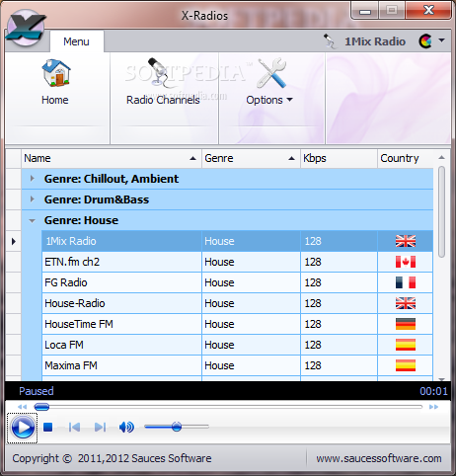Click the station list vertical scrollbar
Viewport: 456px width, 476px height.
pos(442,212)
